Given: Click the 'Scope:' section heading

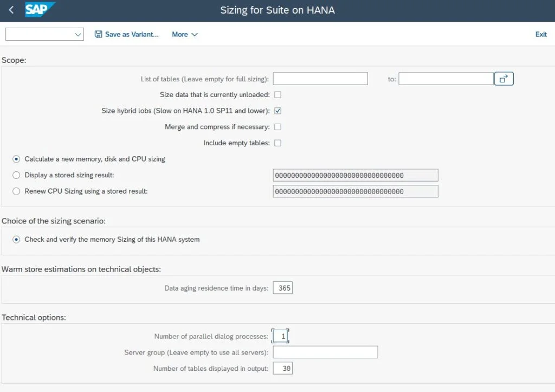Looking at the screenshot, I should pyautogui.click(x=14, y=60).
